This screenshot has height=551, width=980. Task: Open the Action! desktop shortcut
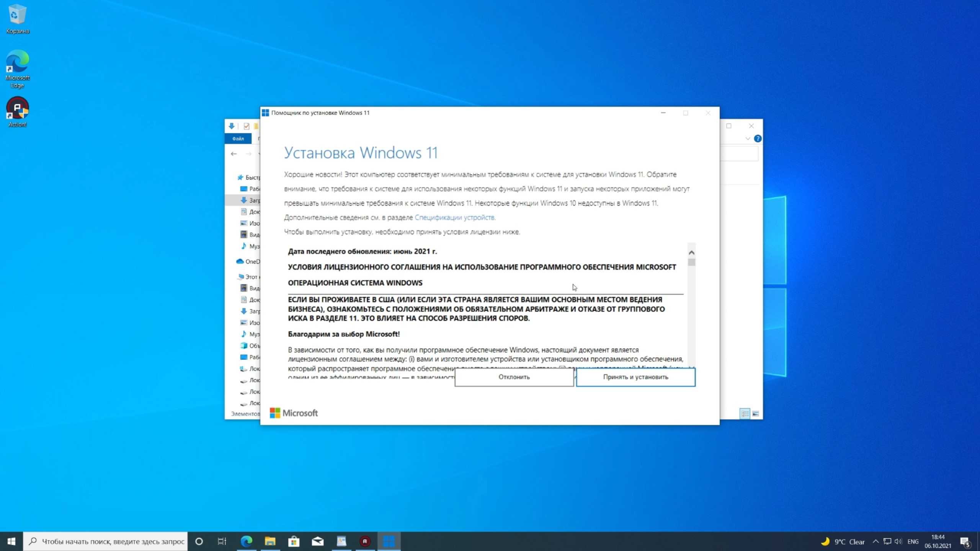pos(17,112)
